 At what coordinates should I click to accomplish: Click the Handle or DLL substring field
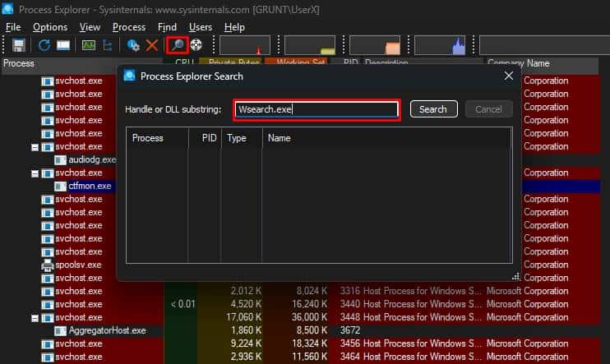point(317,109)
